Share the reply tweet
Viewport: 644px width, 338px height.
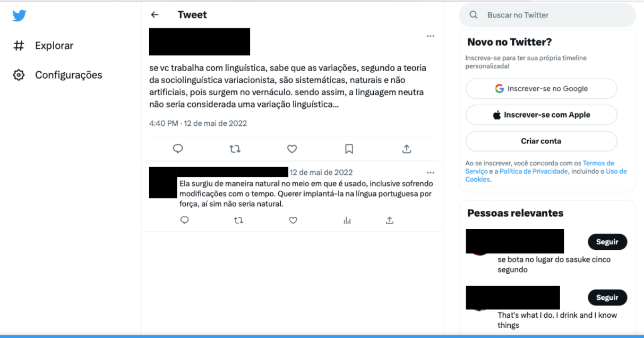389,220
